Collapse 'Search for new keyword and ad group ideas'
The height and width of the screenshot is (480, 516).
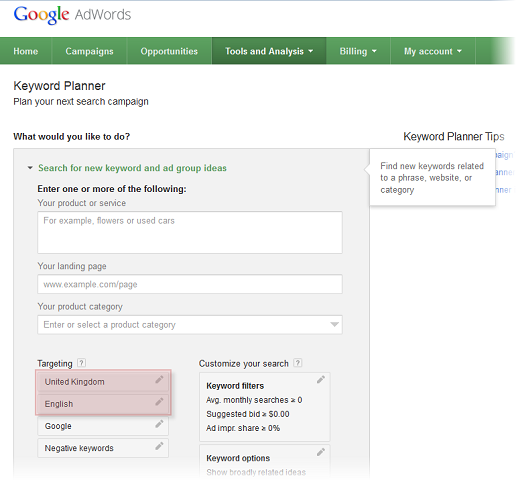tap(30, 168)
